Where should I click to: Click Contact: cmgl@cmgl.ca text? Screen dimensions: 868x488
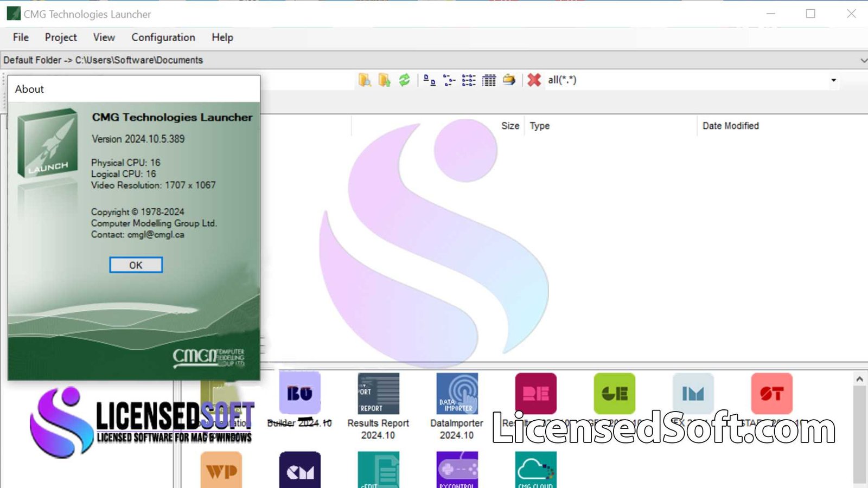pyautogui.click(x=138, y=235)
